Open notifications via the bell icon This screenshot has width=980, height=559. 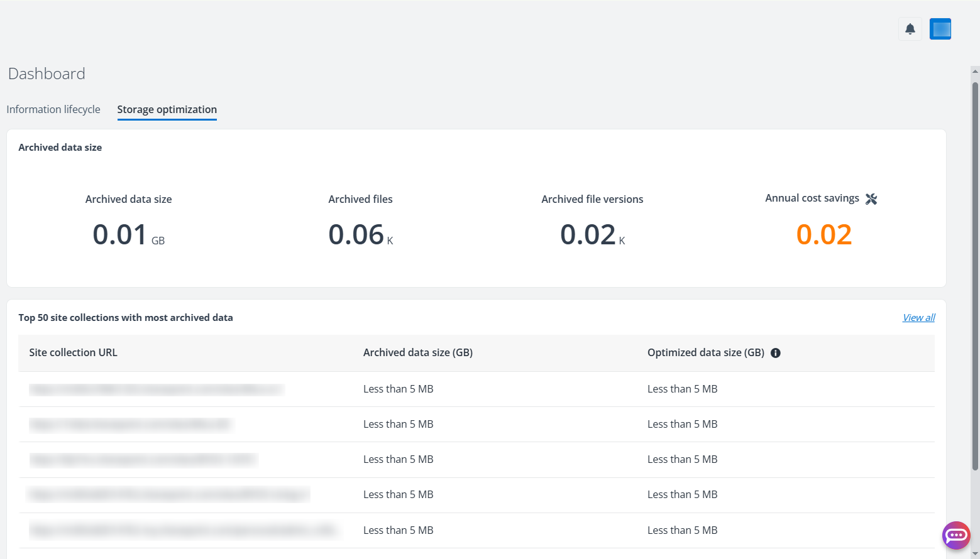click(910, 28)
